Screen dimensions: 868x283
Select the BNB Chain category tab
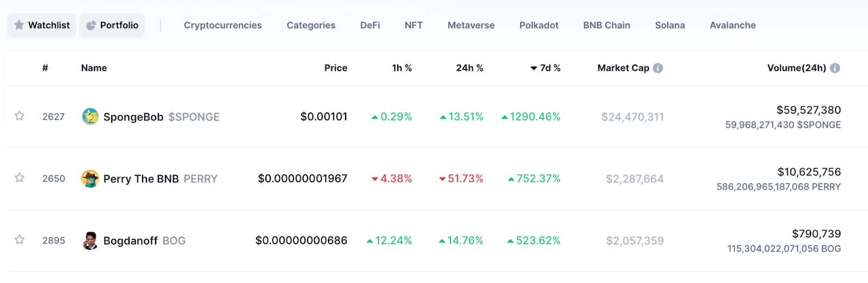click(x=607, y=25)
